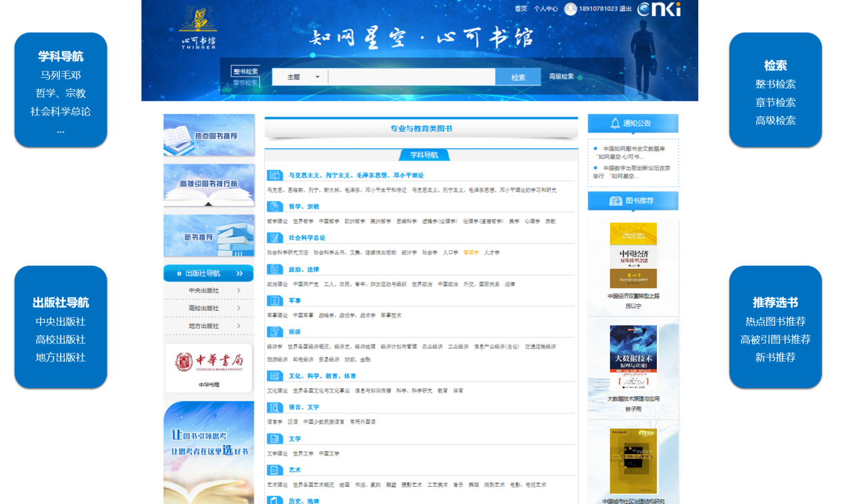Click the 语言、文字 category icon
This screenshot has height=504, width=844.
click(275, 407)
